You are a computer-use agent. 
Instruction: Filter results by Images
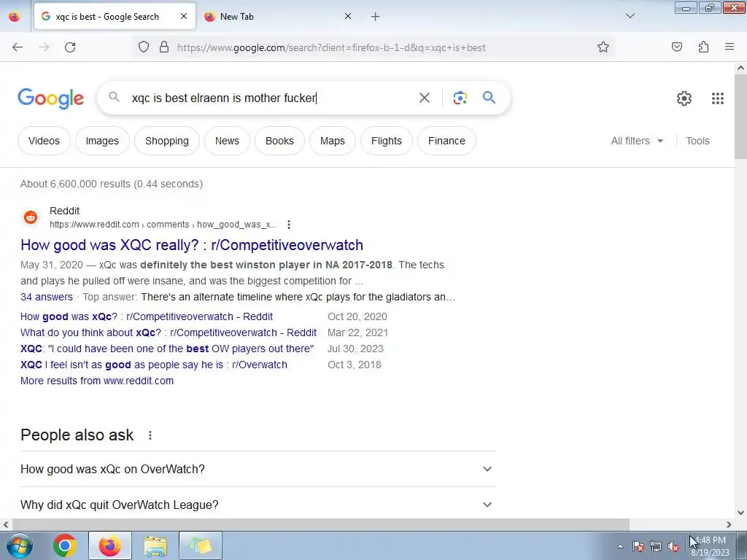pos(102,141)
